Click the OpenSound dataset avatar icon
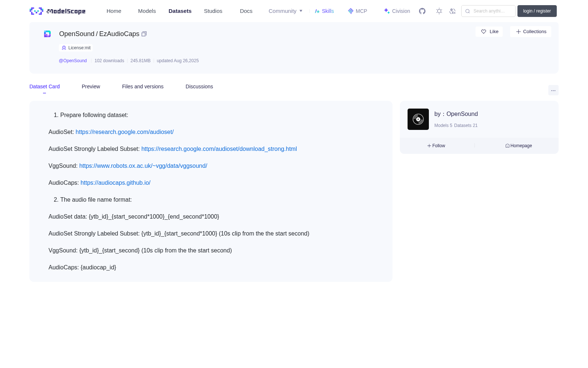 [x=47, y=34]
